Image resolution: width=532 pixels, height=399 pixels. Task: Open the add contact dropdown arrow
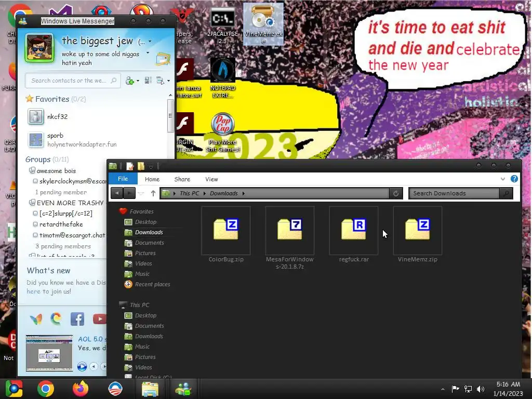(x=138, y=81)
